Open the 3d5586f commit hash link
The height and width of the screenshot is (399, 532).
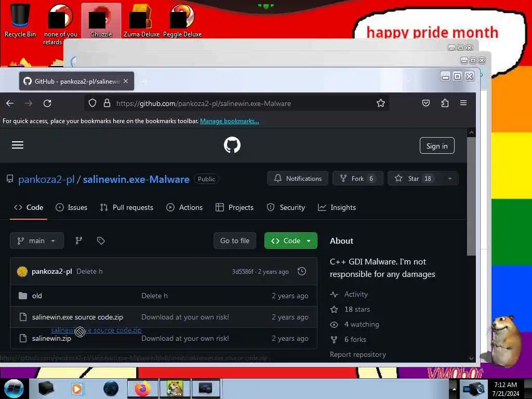[243, 271]
